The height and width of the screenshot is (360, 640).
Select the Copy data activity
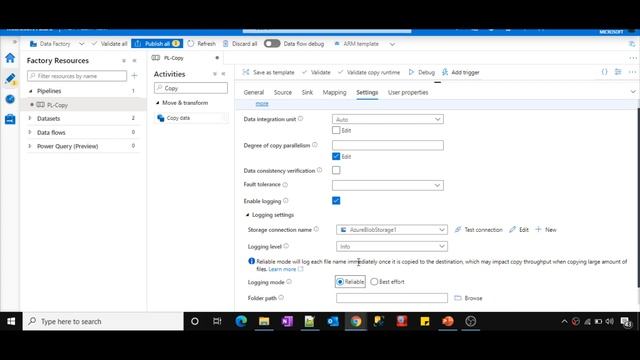178,118
